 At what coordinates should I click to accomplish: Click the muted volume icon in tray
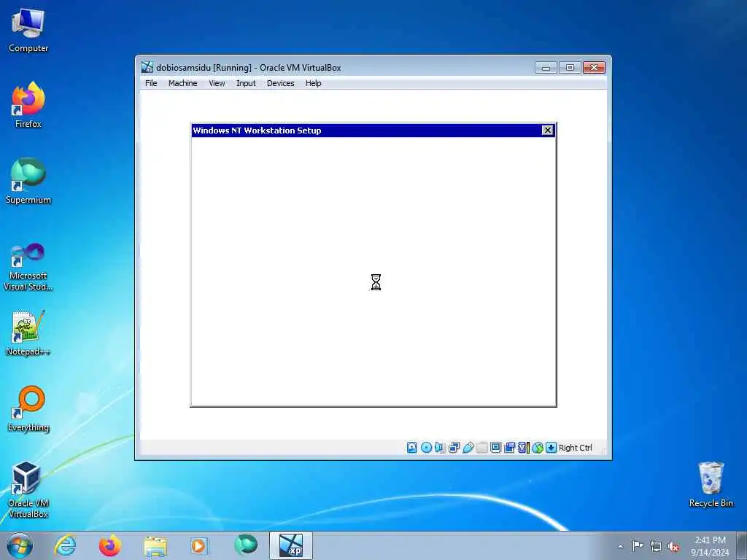point(673,547)
